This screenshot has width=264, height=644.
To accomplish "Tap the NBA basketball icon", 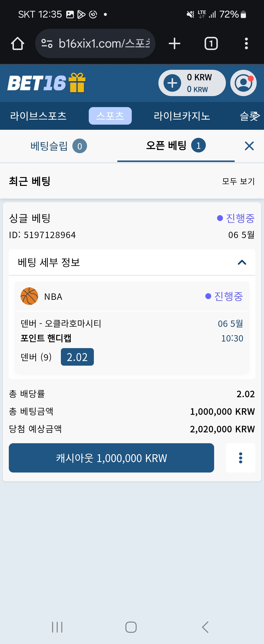I will pyautogui.click(x=29, y=296).
